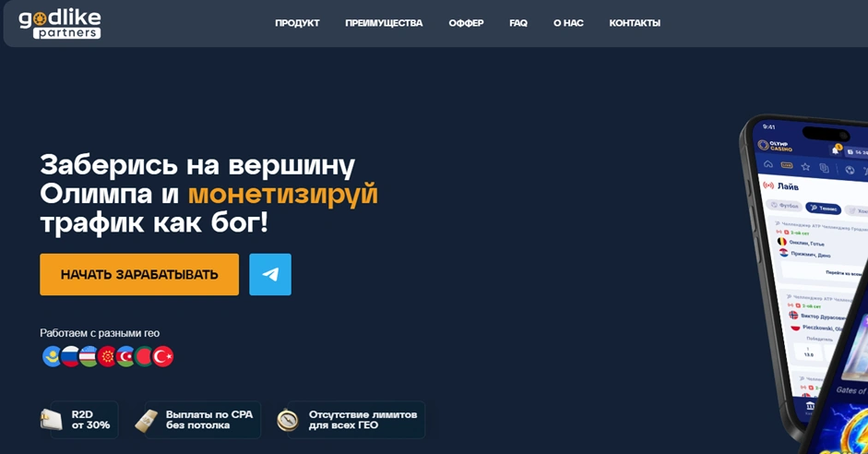Click the cash stack icon for CPA payouts

pos(146,420)
